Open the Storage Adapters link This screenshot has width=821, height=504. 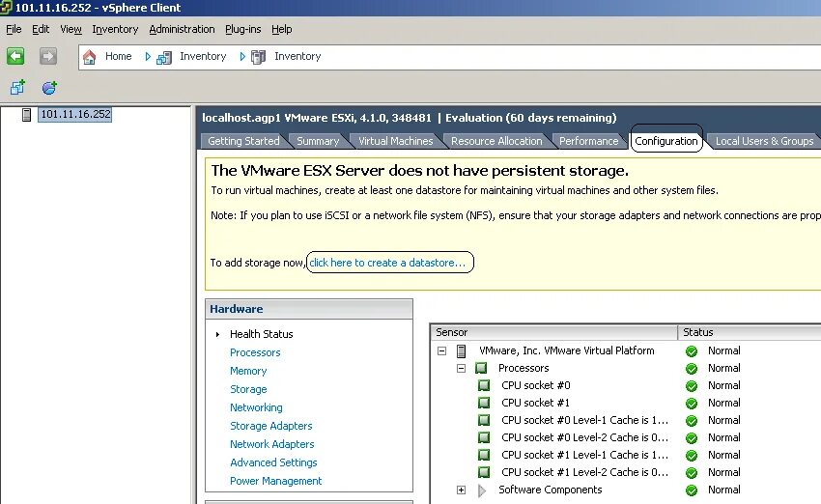(271, 426)
